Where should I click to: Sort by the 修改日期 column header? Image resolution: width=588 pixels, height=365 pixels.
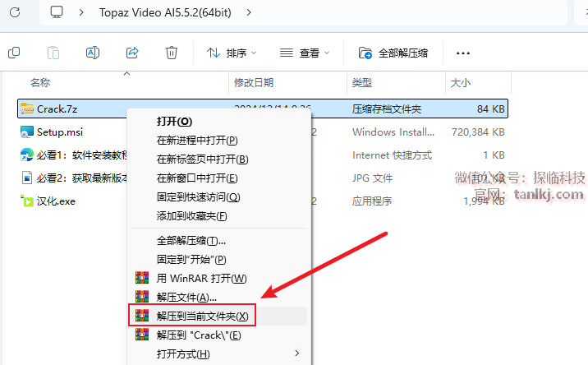254,82
